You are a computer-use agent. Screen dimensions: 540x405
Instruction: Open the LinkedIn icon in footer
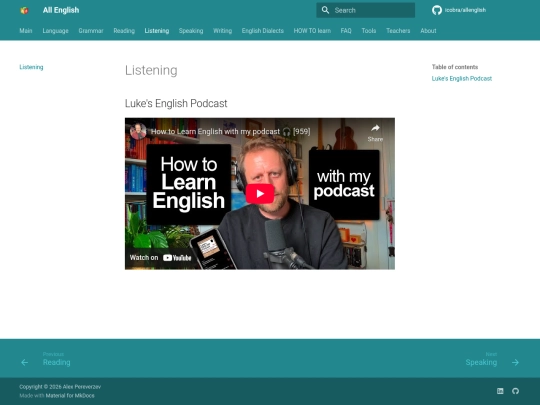tap(500, 391)
